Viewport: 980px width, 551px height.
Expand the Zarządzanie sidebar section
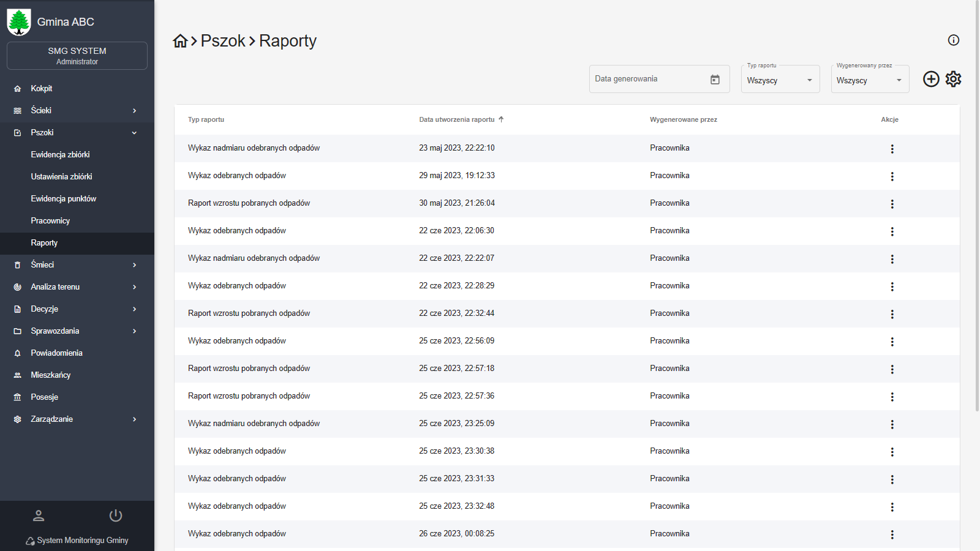coord(77,419)
